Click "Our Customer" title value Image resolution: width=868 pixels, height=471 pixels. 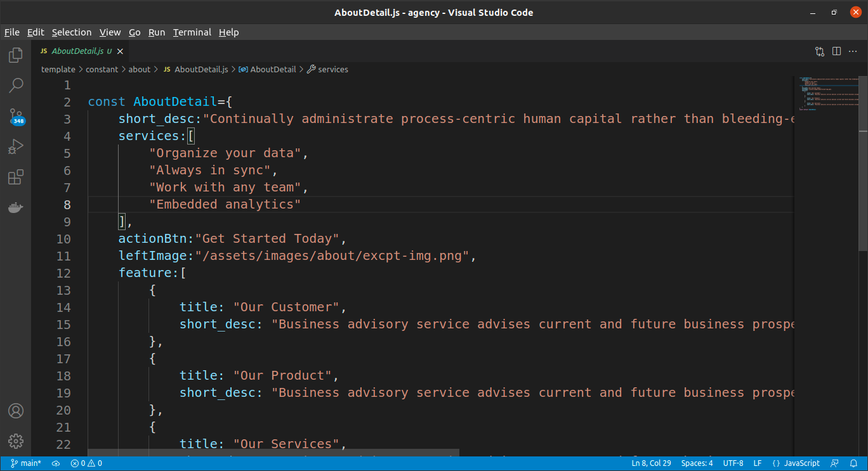[x=287, y=307]
